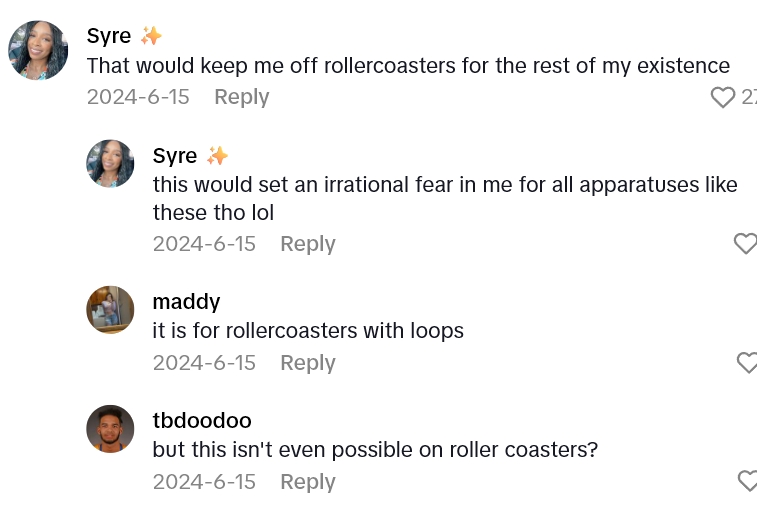757x510 pixels.
Task: Like Syre's reply about irrational fear
Action: [x=745, y=244]
